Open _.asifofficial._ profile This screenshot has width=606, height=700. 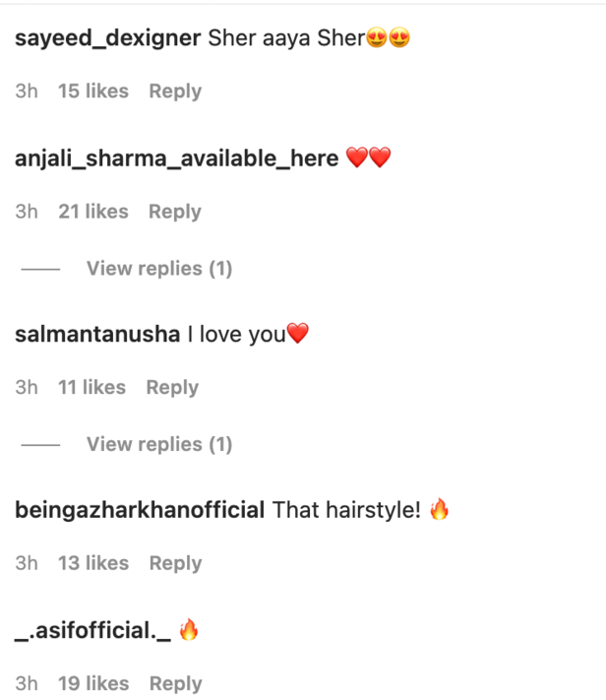(92, 631)
